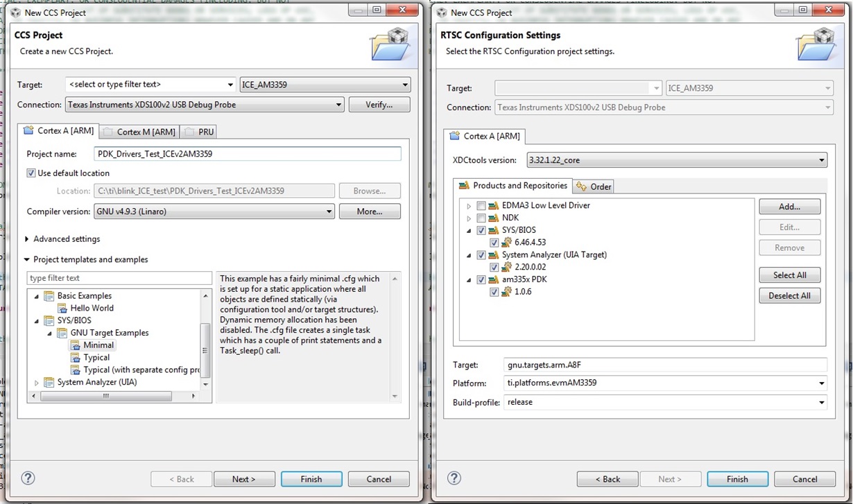Select Cortex A [ARM] tab in CCS dialog
The image size is (853, 504).
pyautogui.click(x=58, y=130)
